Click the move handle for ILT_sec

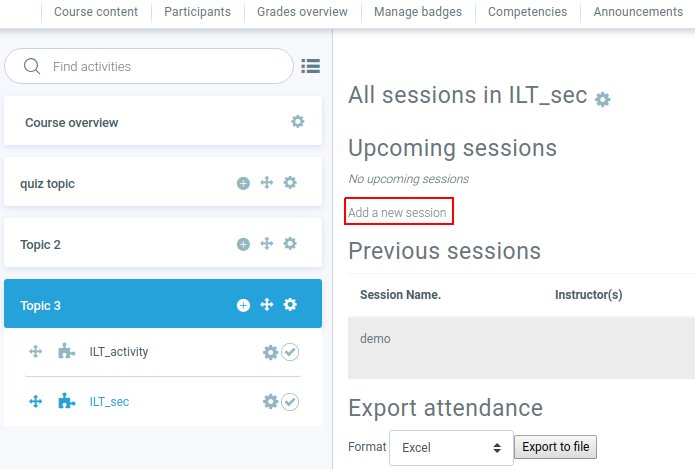point(36,401)
